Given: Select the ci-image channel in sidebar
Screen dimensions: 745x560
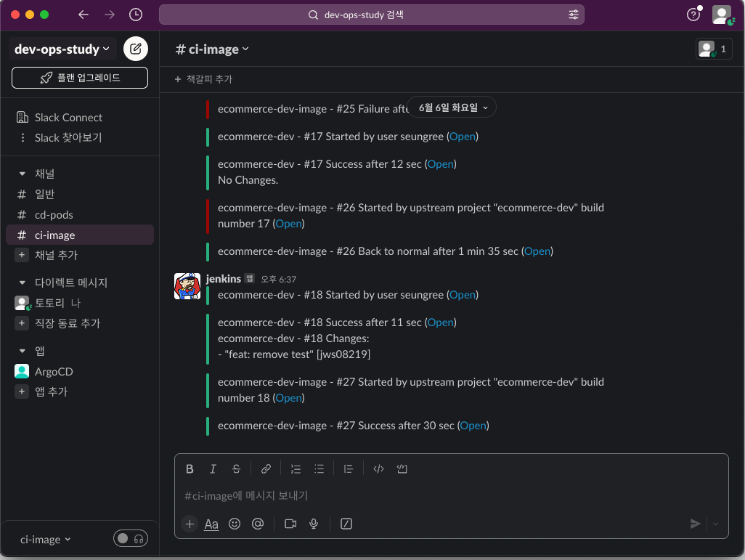Looking at the screenshot, I should tap(80, 235).
